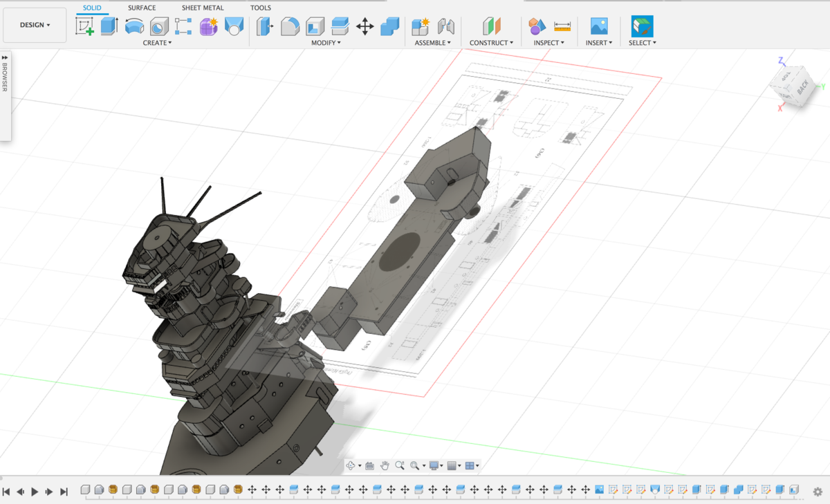Open the Grid and Snaps settings dropdown
The width and height of the screenshot is (830, 504).
tap(454, 466)
